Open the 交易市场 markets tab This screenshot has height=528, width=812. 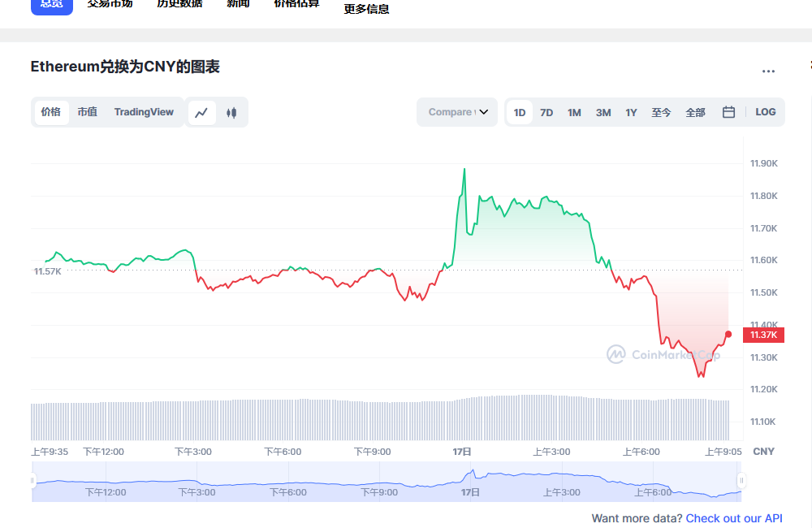coord(110,4)
